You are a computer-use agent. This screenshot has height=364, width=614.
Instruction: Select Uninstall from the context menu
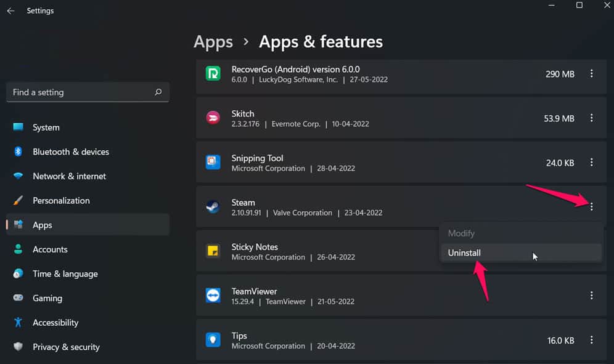pos(464,253)
